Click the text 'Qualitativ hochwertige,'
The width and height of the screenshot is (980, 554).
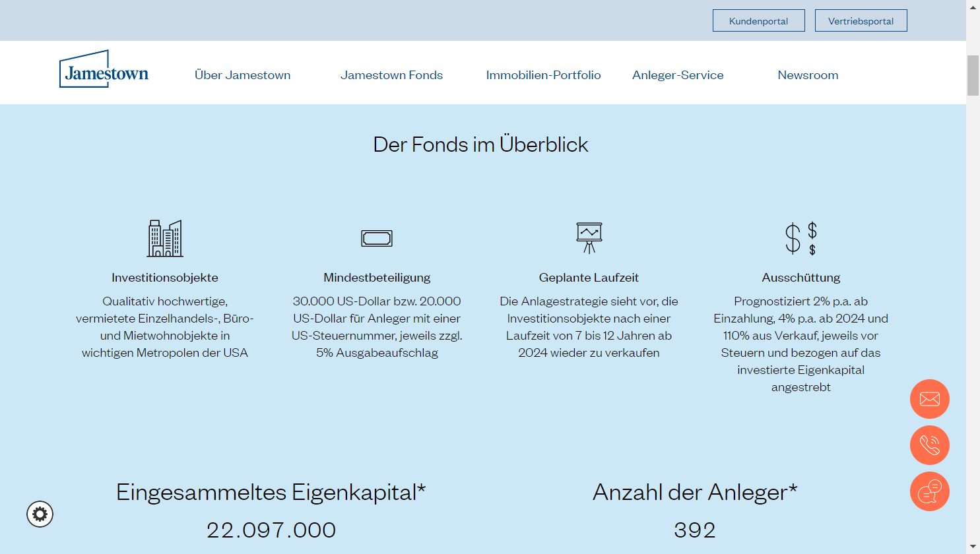click(x=165, y=301)
